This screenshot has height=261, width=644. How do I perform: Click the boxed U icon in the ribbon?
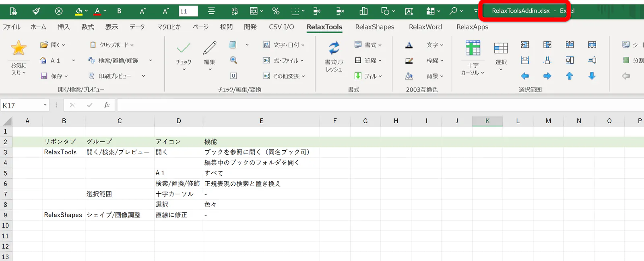[x=233, y=76]
